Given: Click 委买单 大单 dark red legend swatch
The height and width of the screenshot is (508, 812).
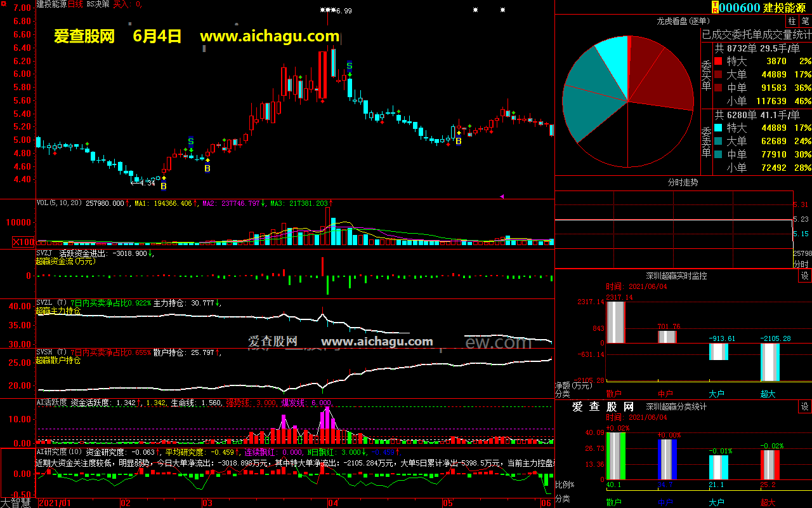Looking at the screenshot, I should point(718,75).
